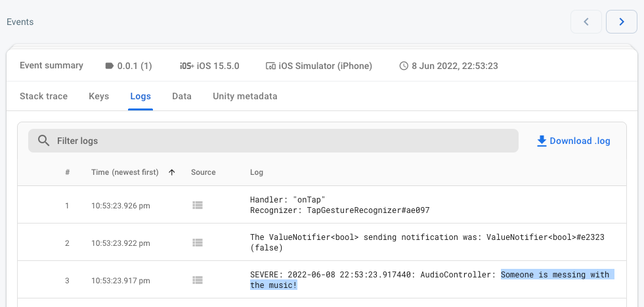The width and height of the screenshot is (644, 307).
Task: Click the # column header
Action: pyautogui.click(x=68, y=172)
